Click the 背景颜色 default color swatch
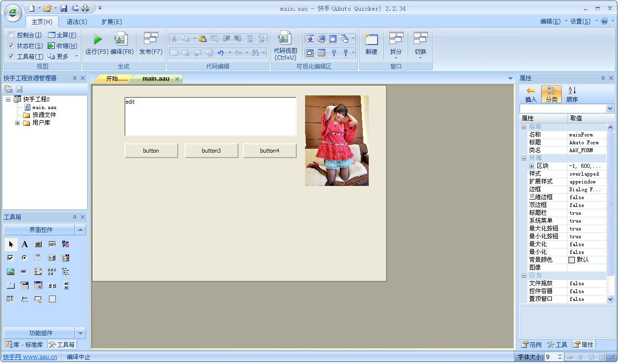The image size is (618, 364). click(x=571, y=260)
